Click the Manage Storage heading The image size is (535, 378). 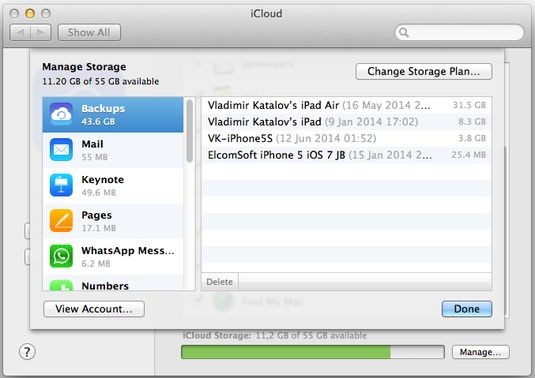pos(84,67)
